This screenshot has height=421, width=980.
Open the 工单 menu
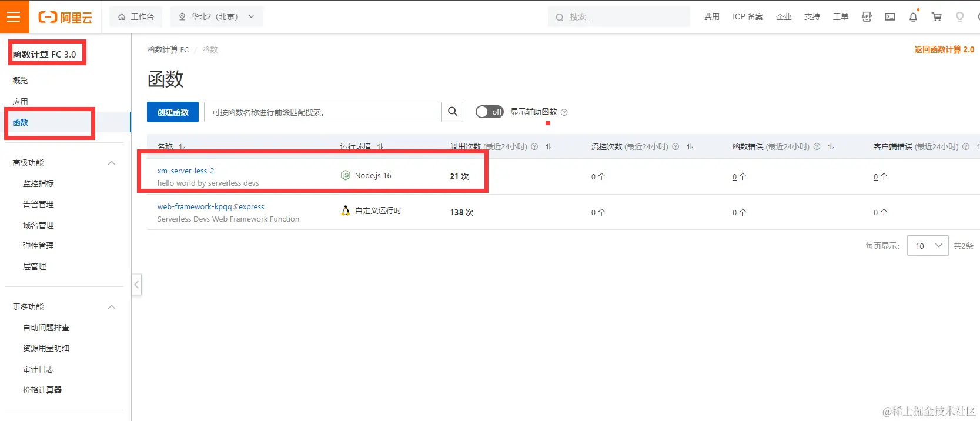pyautogui.click(x=841, y=16)
